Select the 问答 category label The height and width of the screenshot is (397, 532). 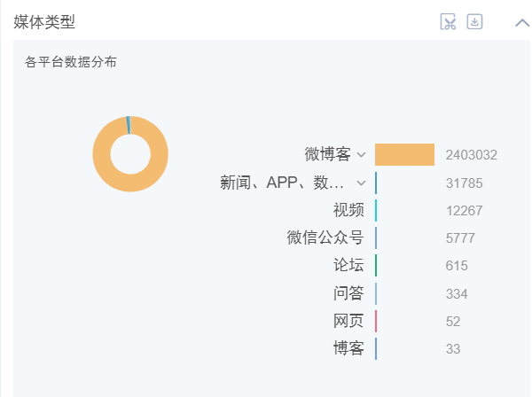tap(348, 293)
